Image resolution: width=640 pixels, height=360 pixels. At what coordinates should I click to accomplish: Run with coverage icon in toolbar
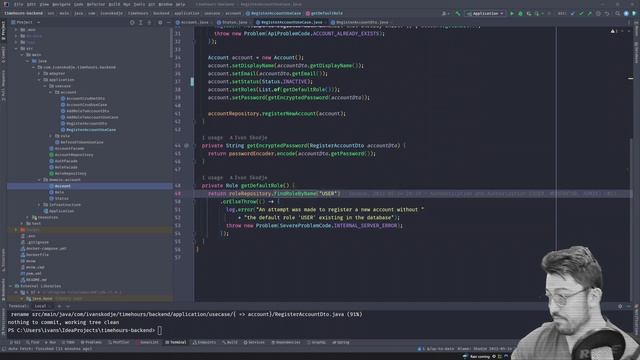529,13
